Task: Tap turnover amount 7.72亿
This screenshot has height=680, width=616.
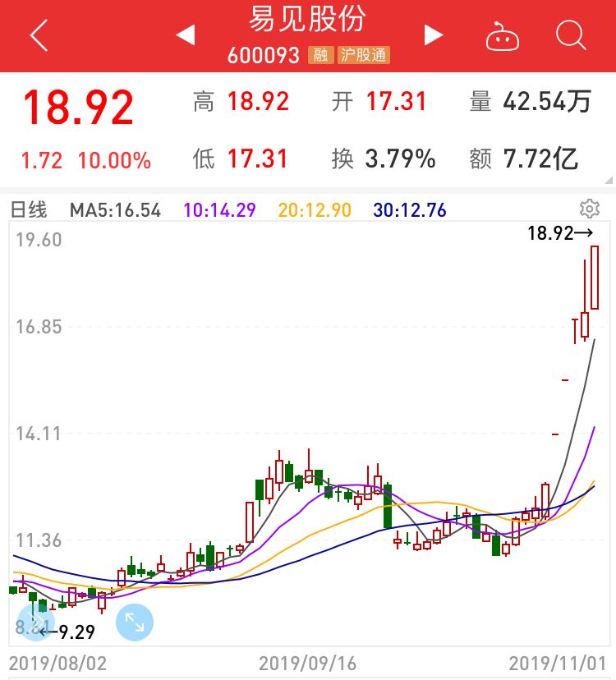Action: click(x=540, y=159)
